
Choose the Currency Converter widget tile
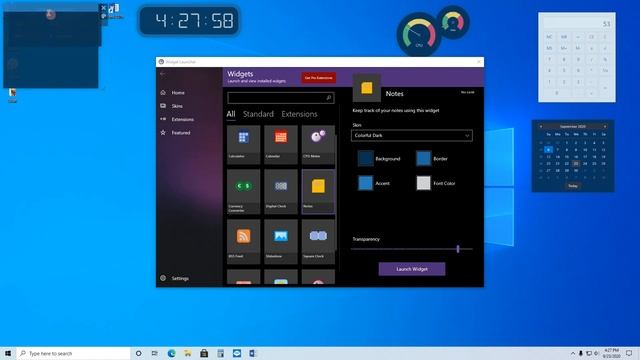click(243, 192)
